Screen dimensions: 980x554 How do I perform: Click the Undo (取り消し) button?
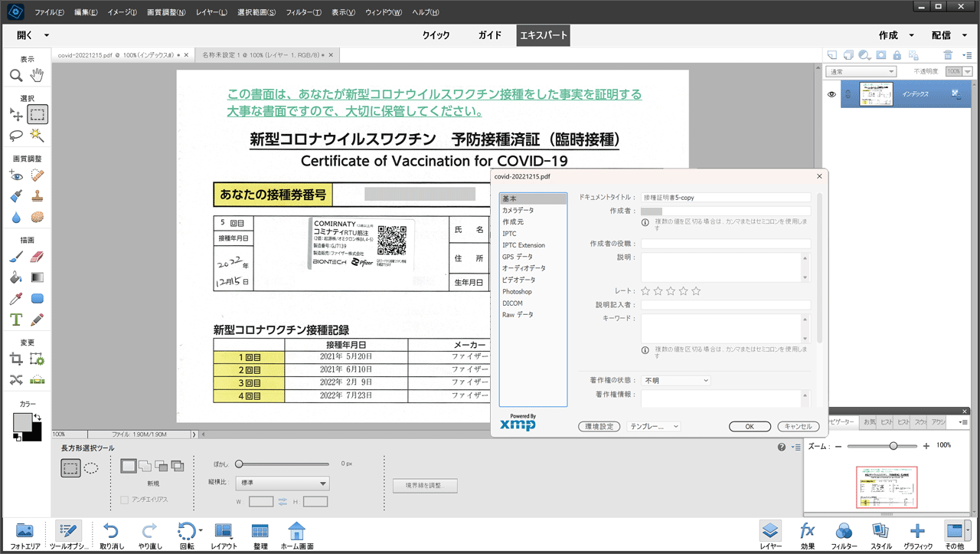[112, 534]
